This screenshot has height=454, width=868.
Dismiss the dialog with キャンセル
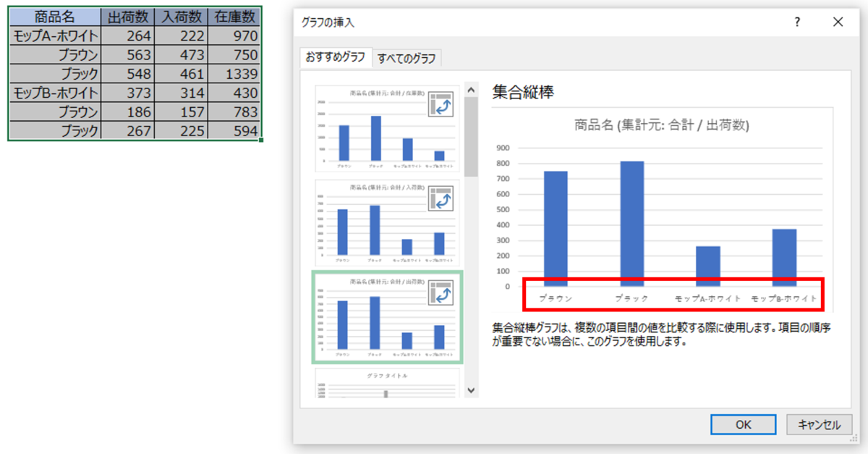819,425
